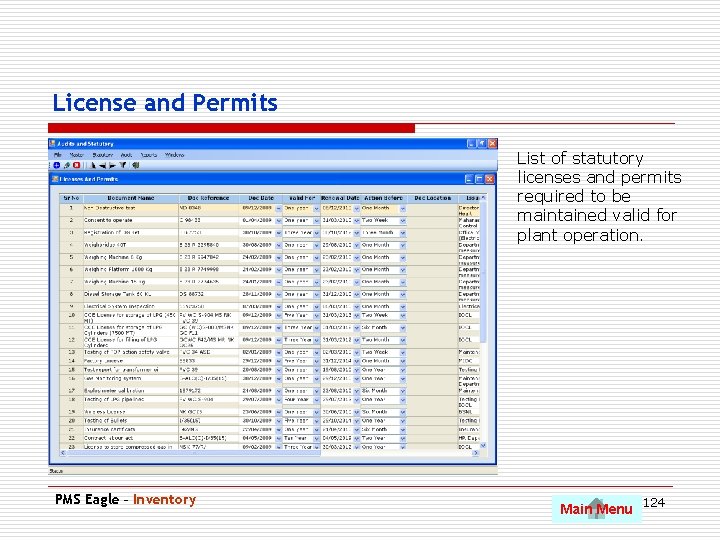Minimize the Licenses And Permits child window

pyautogui.click(x=469, y=179)
